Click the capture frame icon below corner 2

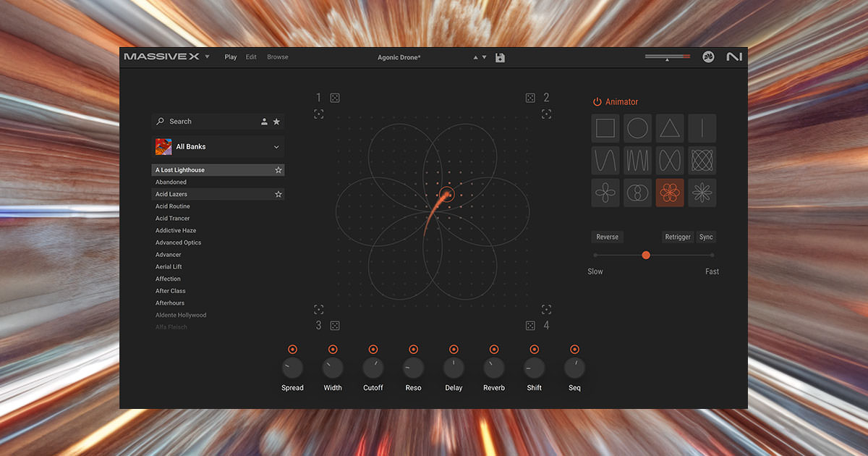click(547, 114)
